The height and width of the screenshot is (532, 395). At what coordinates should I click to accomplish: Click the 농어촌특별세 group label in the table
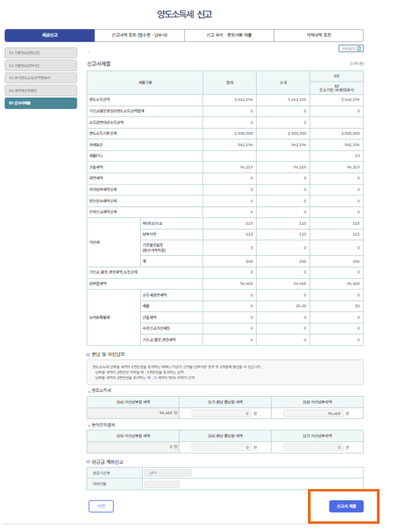click(100, 318)
